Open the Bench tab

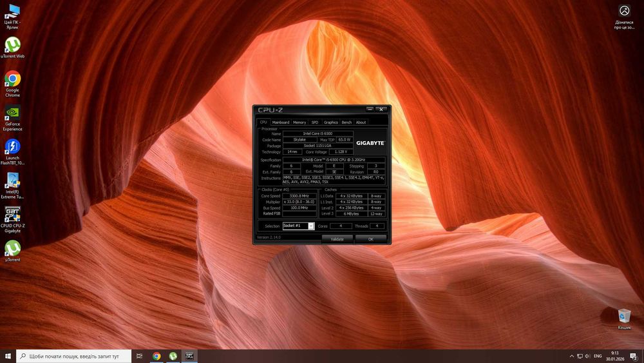coord(346,122)
